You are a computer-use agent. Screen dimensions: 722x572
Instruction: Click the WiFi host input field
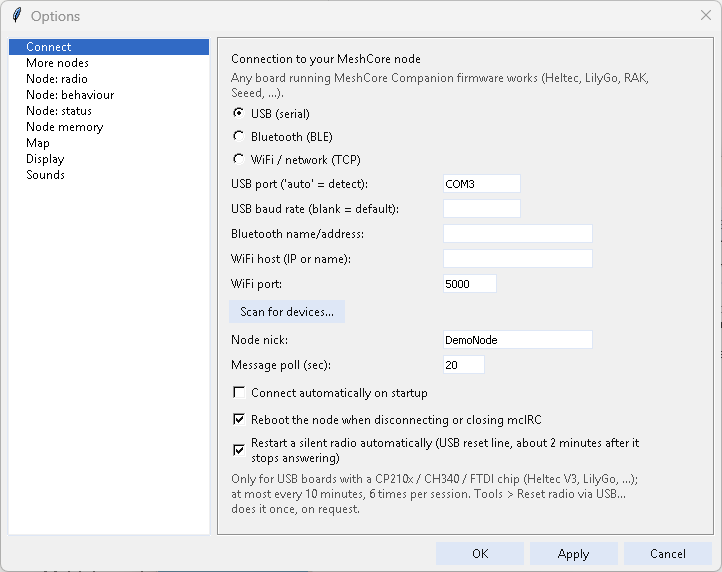[x=518, y=258]
